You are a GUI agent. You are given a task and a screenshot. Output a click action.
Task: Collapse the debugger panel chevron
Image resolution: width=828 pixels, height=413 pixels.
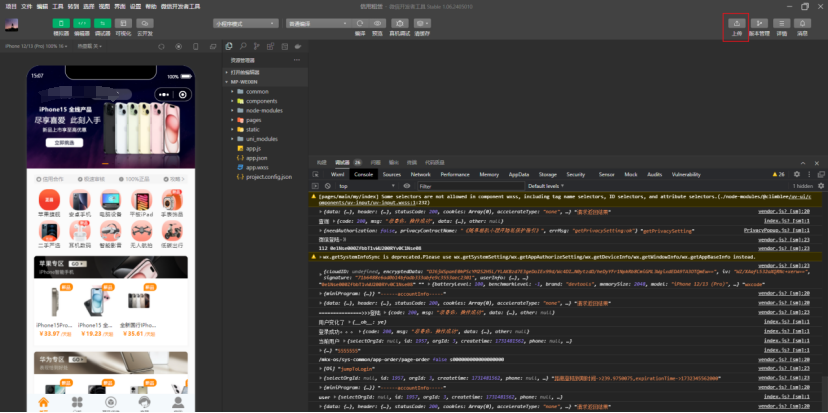coord(803,163)
